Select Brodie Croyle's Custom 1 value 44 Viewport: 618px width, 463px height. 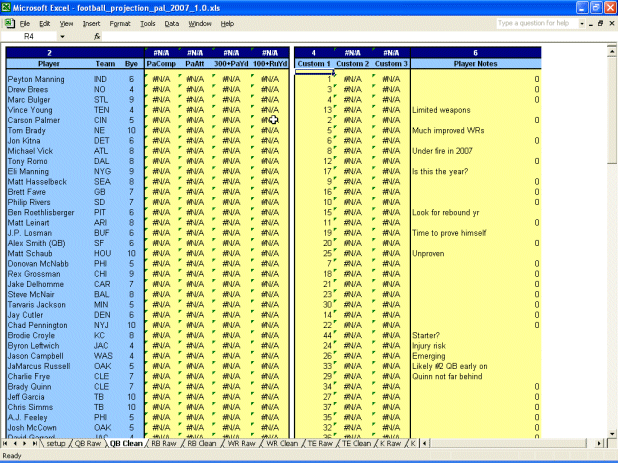(x=314, y=335)
